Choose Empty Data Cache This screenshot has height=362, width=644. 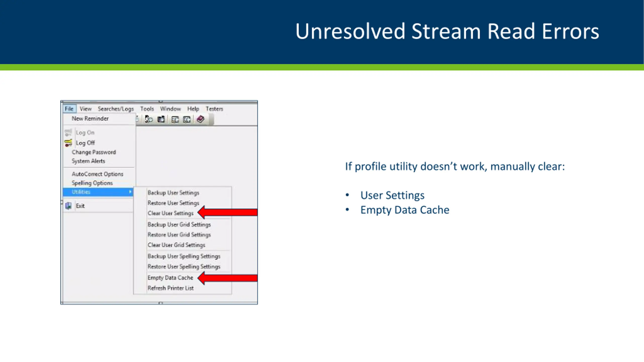tap(170, 278)
